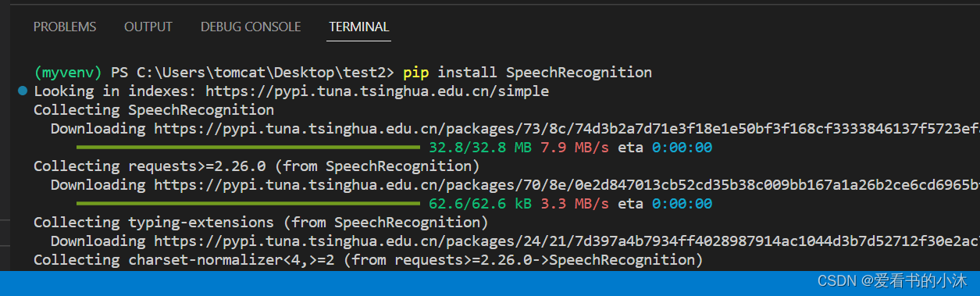Click the 62.6 kB green progress bar
The width and height of the screenshot is (980, 296).
(x=248, y=204)
